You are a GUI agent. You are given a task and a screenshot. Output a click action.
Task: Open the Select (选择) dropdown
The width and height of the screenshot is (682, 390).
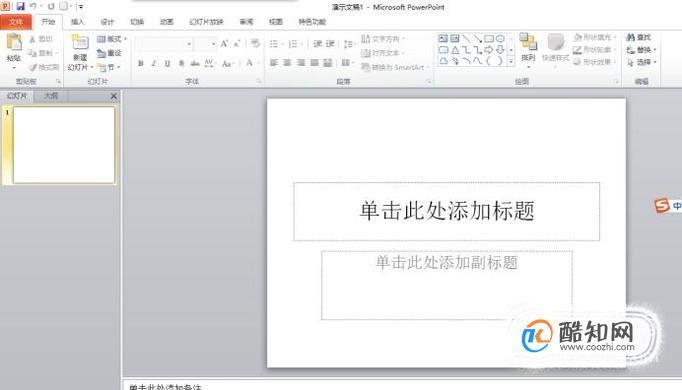tap(641, 63)
